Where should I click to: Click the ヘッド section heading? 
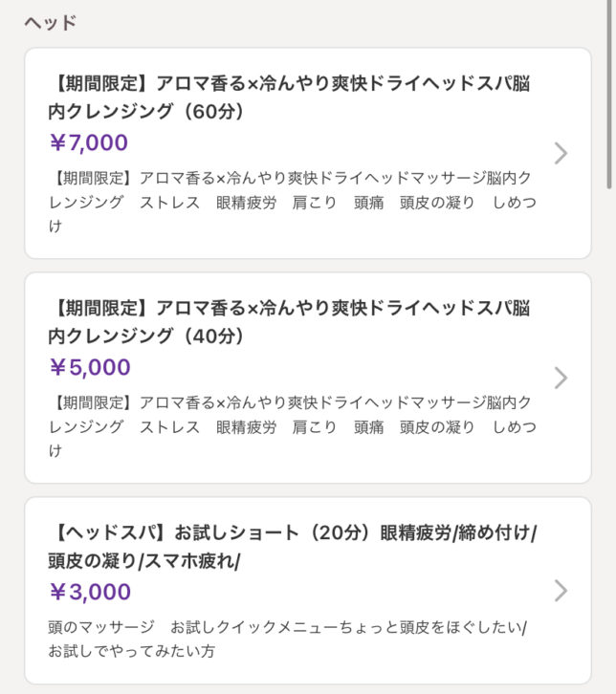(x=50, y=22)
